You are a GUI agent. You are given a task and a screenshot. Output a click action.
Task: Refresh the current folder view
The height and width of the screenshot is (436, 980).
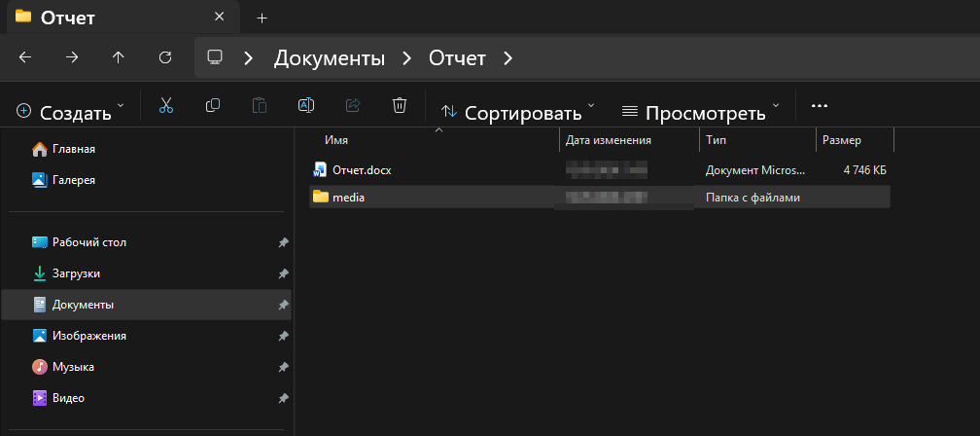tap(165, 57)
